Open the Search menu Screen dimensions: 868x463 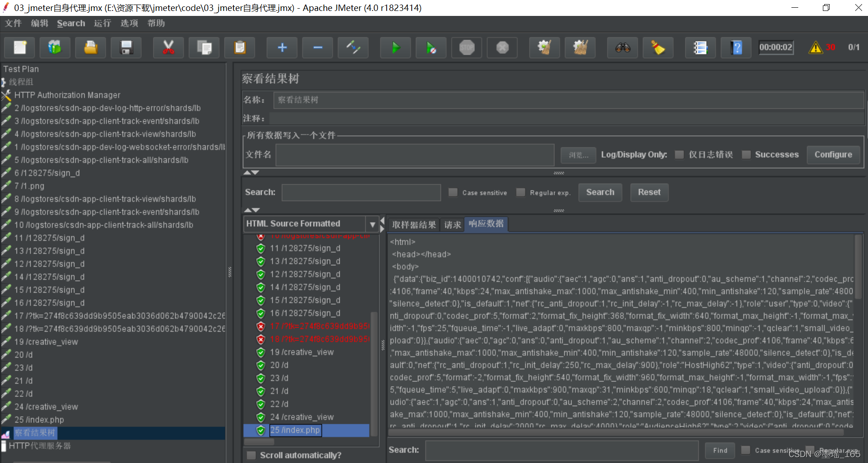pos(71,23)
